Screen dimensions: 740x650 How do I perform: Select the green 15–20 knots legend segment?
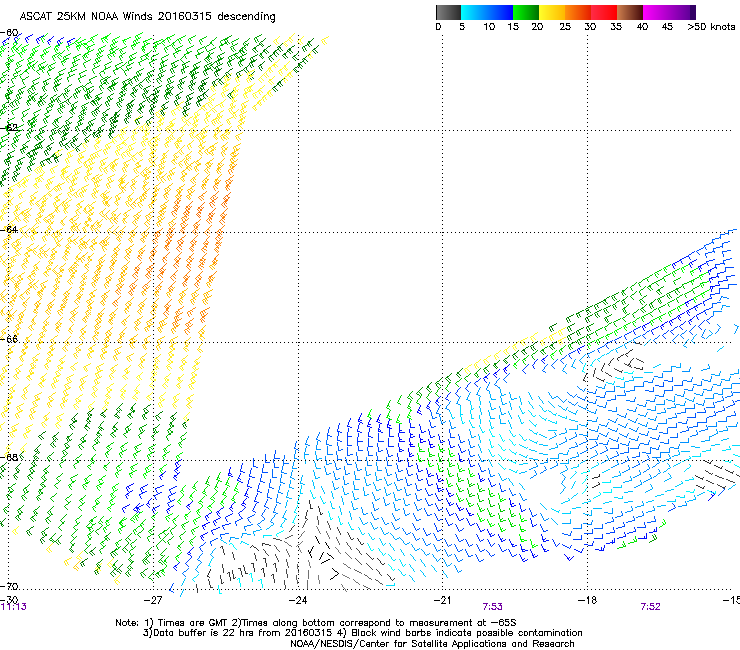click(526, 12)
